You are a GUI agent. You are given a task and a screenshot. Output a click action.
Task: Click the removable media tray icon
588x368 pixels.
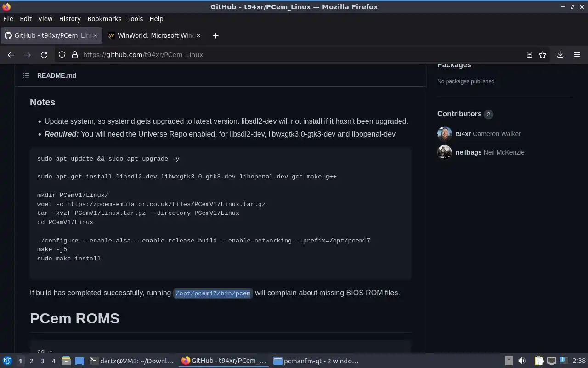509,361
